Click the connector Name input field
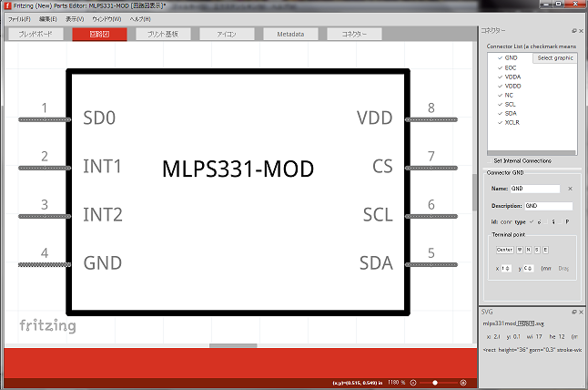 coord(534,189)
